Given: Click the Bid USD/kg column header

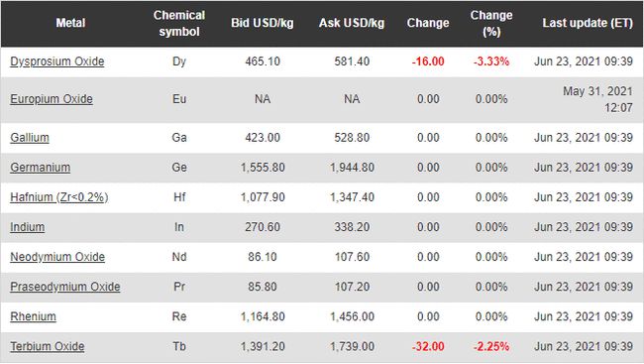Looking at the screenshot, I should pyautogui.click(x=263, y=23).
